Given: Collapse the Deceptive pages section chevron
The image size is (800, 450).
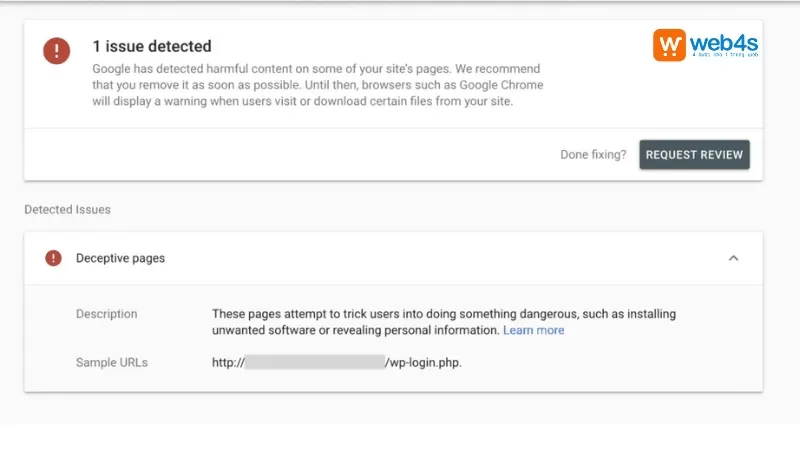Looking at the screenshot, I should (733, 258).
